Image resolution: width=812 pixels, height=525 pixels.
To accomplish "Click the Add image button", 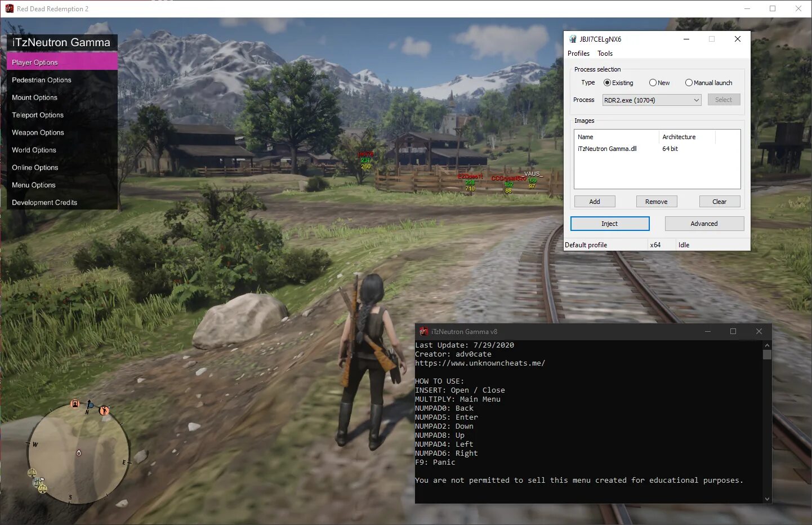I will tap(595, 202).
